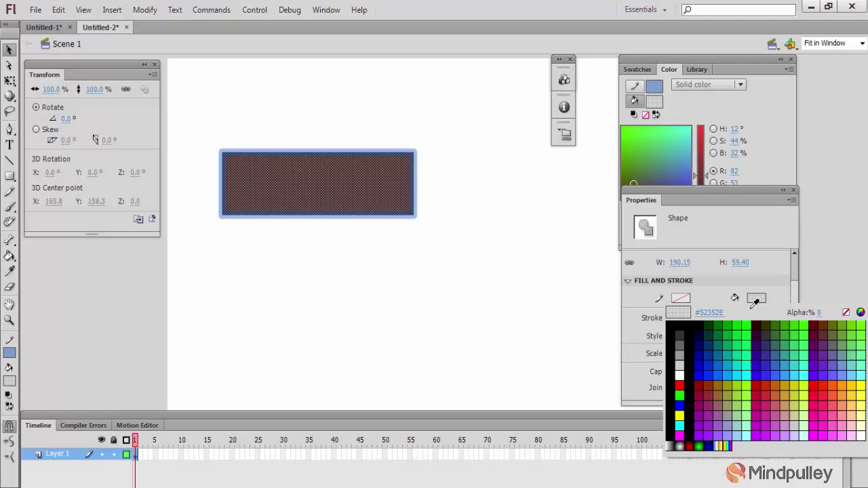Toggle Layer 1 visibility eye column

tap(102, 454)
